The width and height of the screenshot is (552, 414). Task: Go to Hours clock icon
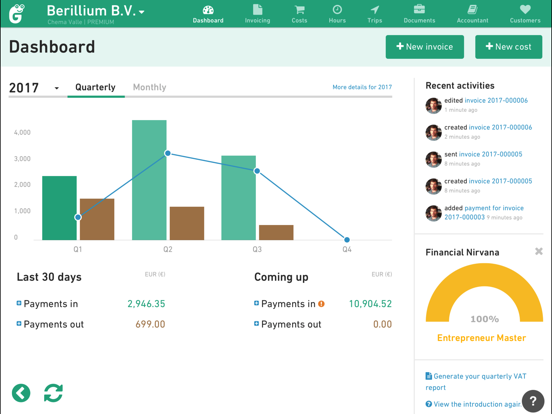click(337, 10)
